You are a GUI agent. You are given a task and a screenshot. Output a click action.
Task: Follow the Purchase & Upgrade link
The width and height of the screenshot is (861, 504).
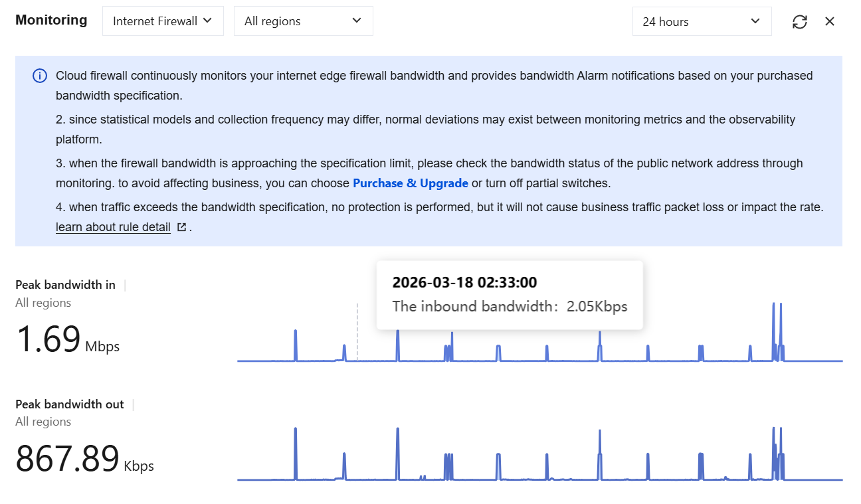click(x=411, y=183)
